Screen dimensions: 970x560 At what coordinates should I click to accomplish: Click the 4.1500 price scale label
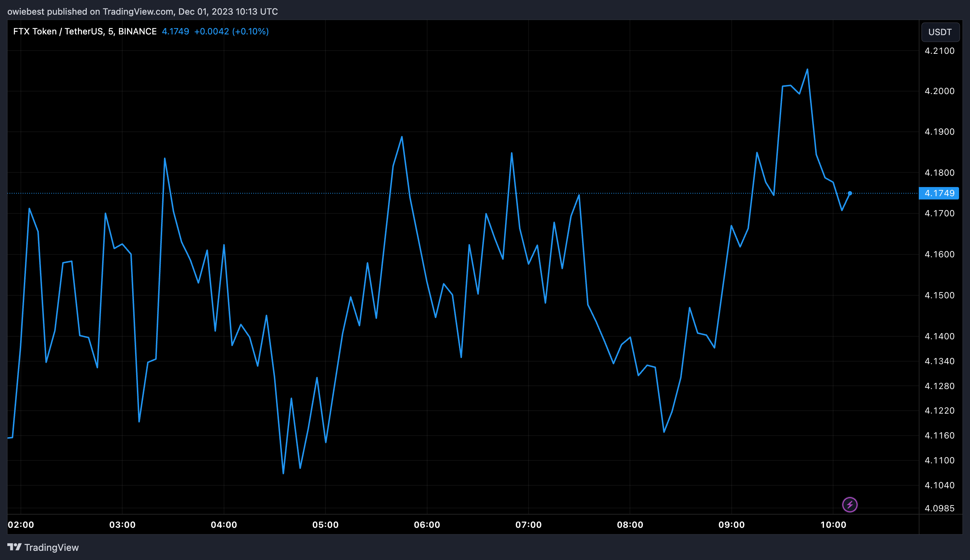[939, 295]
